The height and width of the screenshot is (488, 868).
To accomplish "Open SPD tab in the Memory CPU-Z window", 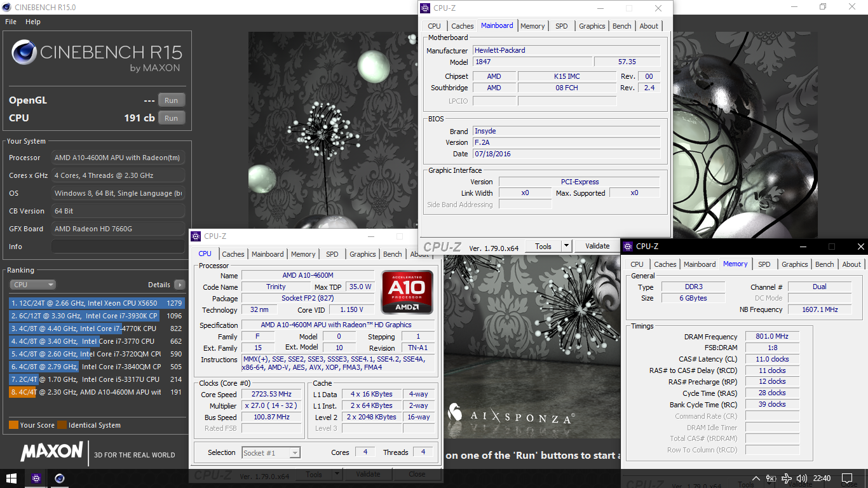I will (x=764, y=264).
